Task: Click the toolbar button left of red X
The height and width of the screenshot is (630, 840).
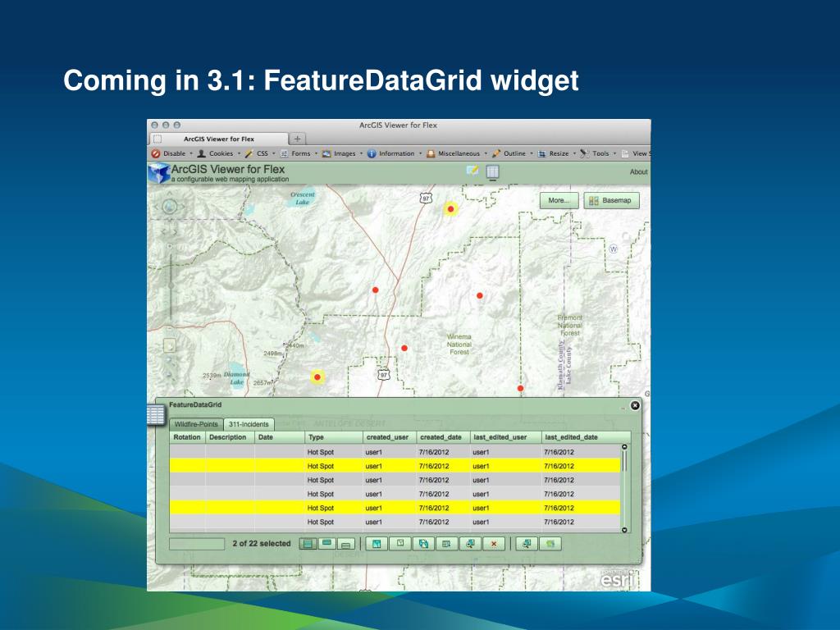Action: coord(470,544)
